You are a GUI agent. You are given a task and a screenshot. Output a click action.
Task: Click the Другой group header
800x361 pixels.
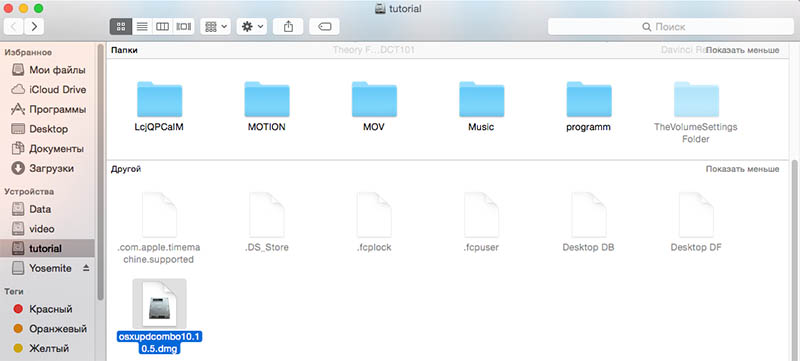point(126,169)
